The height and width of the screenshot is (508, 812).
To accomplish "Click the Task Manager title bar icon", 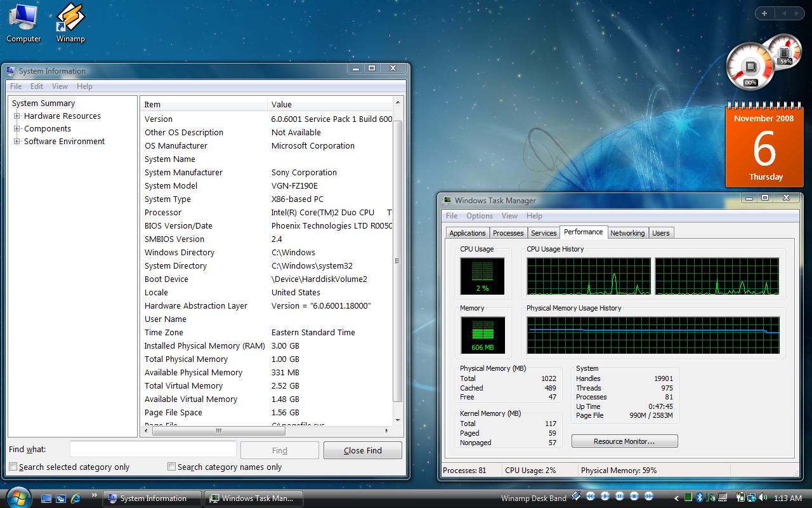I will 447,200.
